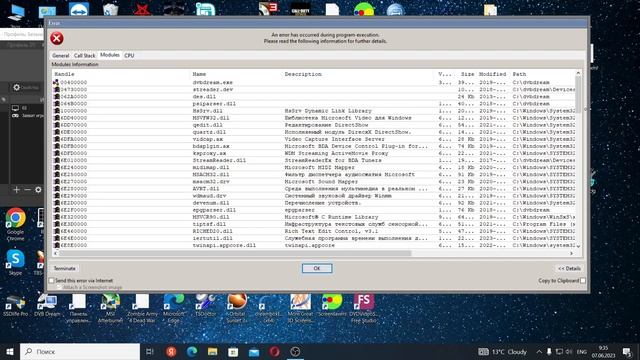
Task: Click in the Поиск taskbar search box
Action: (80, 351)
